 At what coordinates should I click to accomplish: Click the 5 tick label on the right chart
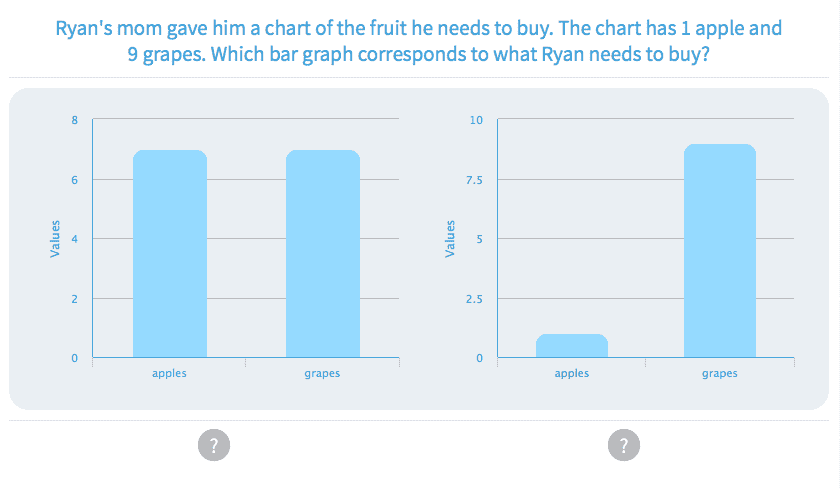click(x=479, y=239)
